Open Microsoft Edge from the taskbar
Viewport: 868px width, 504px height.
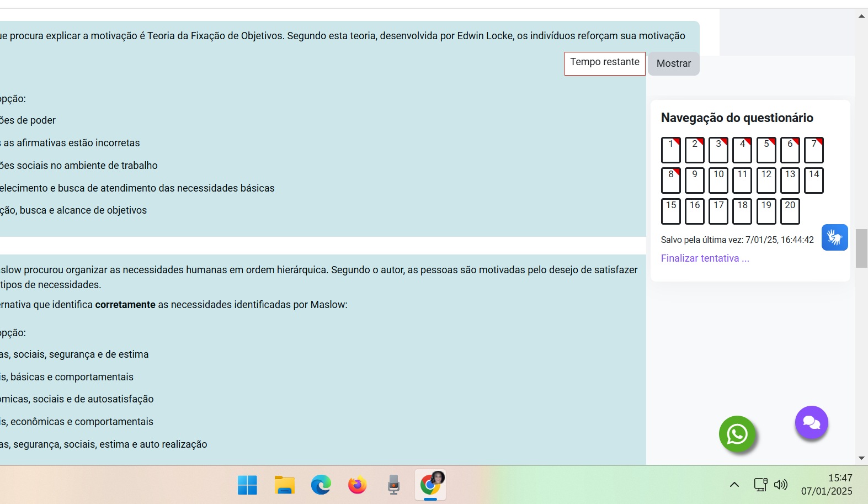321,485
